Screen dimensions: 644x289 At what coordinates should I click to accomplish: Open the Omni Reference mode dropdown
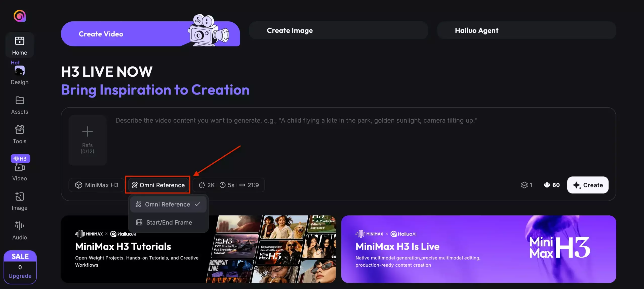(x=158, y=185)
